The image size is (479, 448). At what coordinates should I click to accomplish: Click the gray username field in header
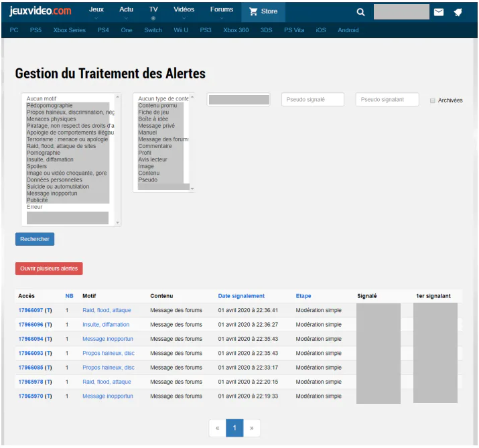pyautogui.click(x=401, y=12)
